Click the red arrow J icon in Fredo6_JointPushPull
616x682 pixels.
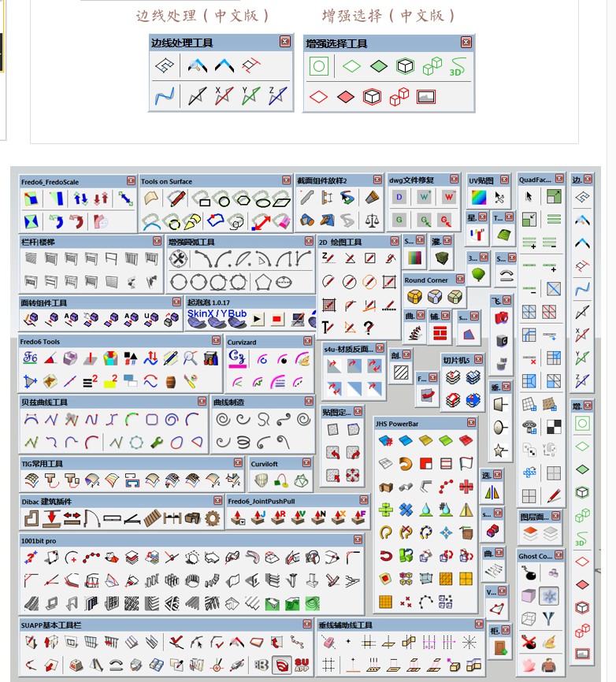(259, 517)
